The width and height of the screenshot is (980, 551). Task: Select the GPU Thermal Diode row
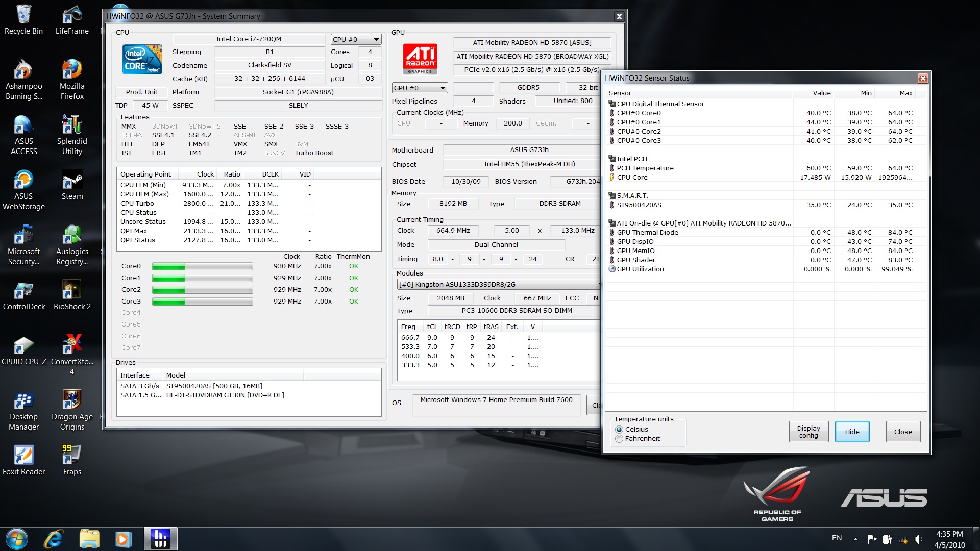click(761, 232)
